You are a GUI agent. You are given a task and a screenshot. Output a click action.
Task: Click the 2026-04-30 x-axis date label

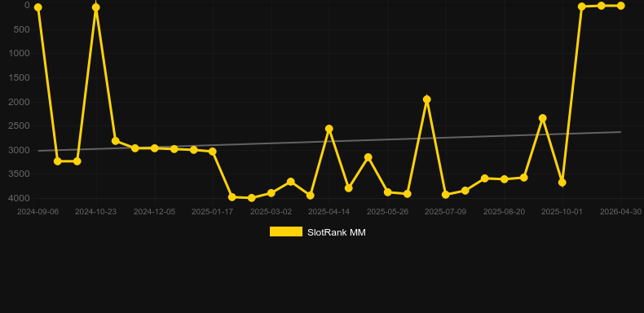[620, 212]
